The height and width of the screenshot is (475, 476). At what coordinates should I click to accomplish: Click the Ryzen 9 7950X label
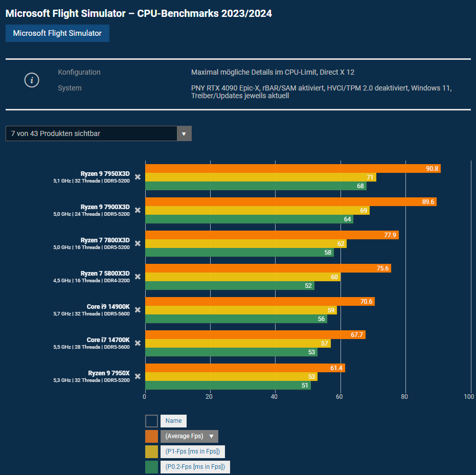tap(109, 373)
